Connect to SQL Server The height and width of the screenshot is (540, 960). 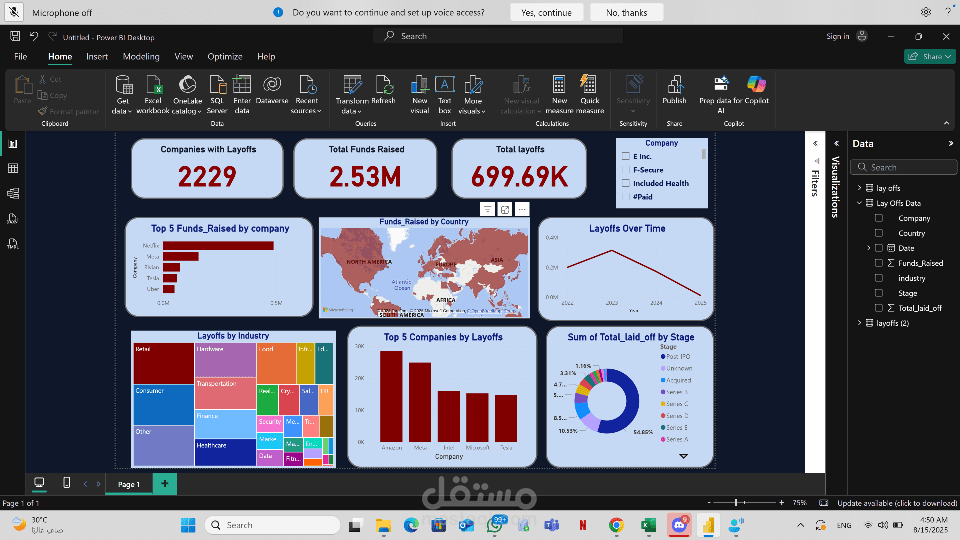pyautogui.click(x=217, y=94)
